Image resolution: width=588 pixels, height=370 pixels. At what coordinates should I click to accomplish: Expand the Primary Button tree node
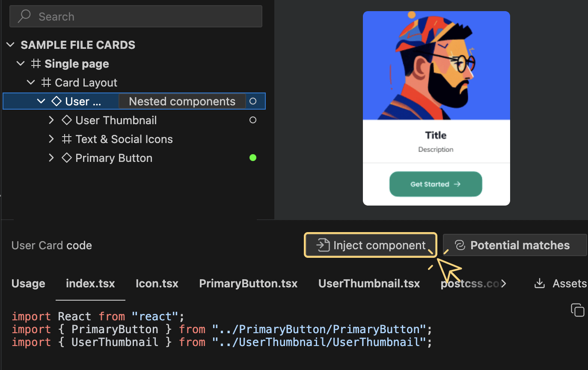(x=51, y=158)
